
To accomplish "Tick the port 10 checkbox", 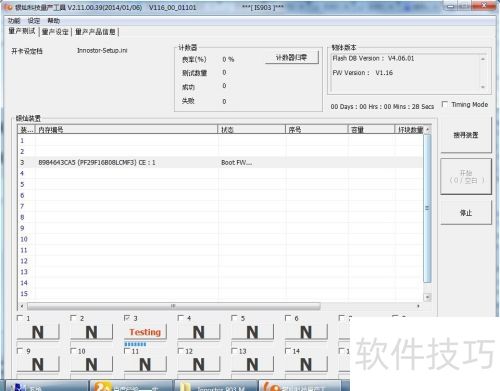I will 73,351.
